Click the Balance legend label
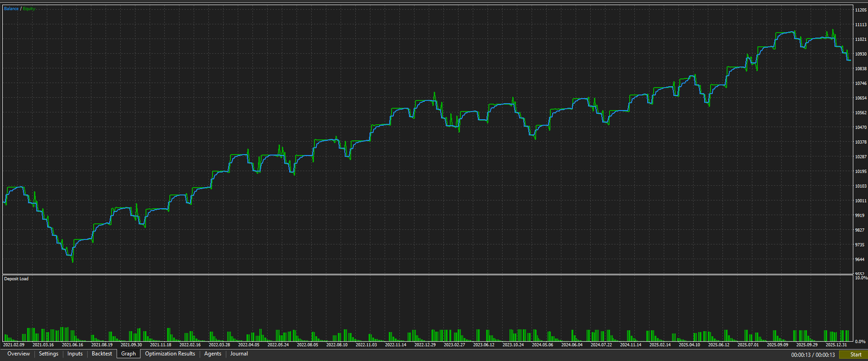Screen dimensions: 868x361 (11, 9)
